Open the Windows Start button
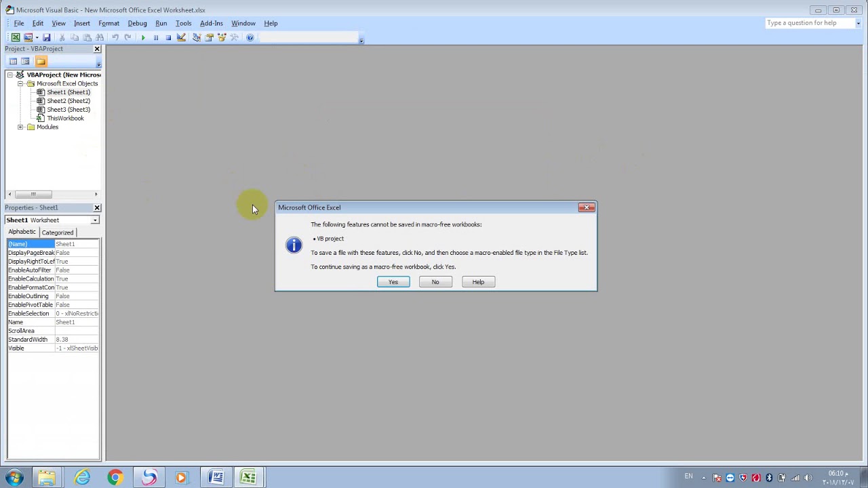 (x=14, y=478)
